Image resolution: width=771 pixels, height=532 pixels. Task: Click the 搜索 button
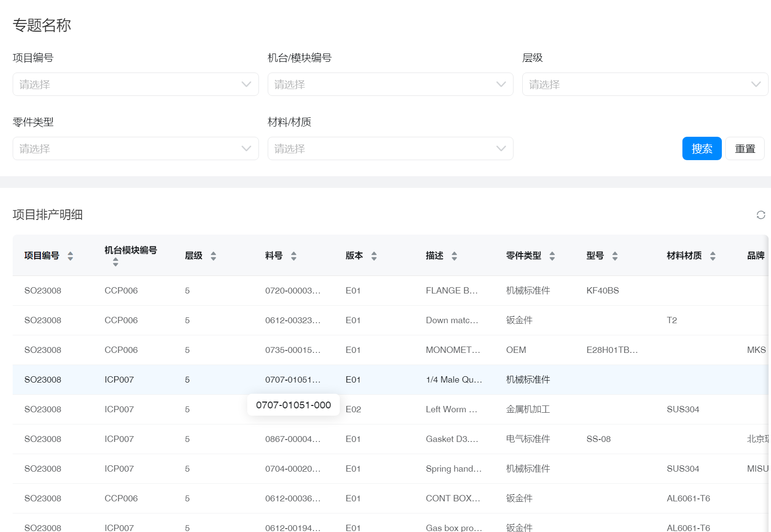point(702,148)
